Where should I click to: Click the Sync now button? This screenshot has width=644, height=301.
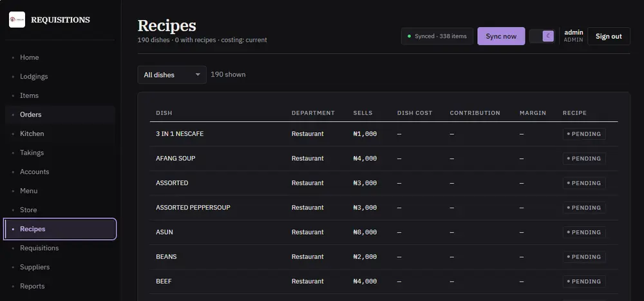coord(501,36)
